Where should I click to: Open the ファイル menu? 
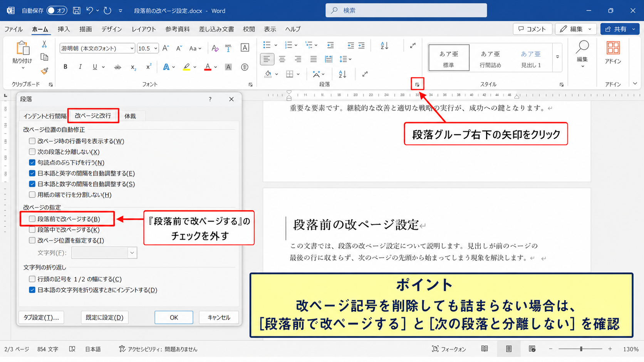pos(13,29)
